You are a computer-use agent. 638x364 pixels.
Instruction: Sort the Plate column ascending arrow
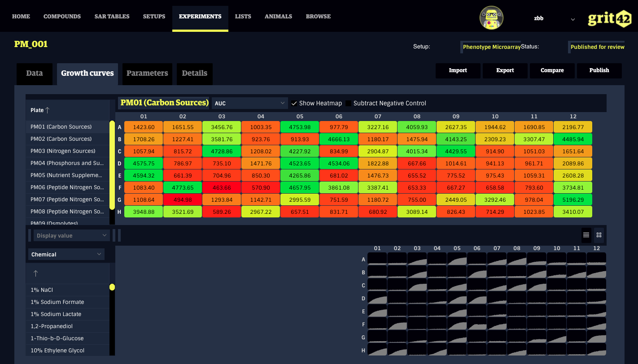48,110
